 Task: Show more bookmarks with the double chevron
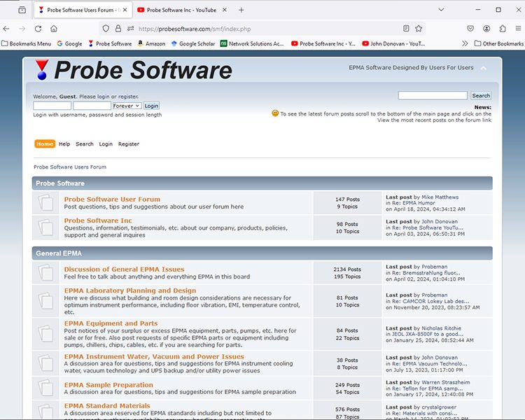click(465, 43)
